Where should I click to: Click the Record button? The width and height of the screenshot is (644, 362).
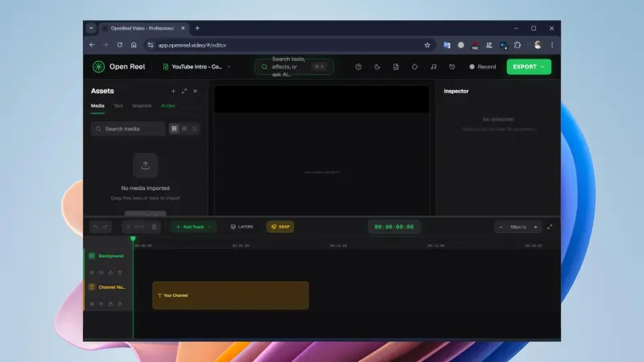[482, 67]
